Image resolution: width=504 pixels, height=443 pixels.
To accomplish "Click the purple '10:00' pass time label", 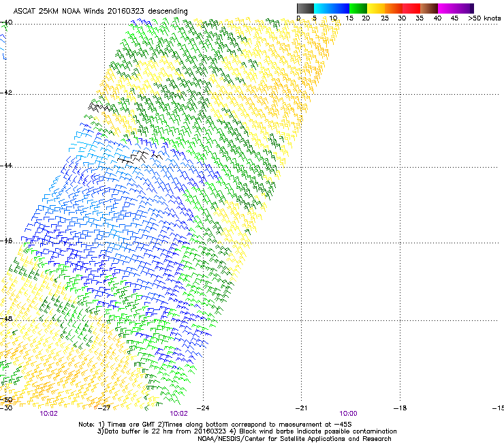I will point(349,414).
